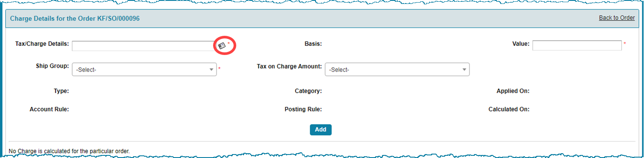This screenshot has height=158, width=644.
Task: Click the Add button
Action: click(321, 130)
